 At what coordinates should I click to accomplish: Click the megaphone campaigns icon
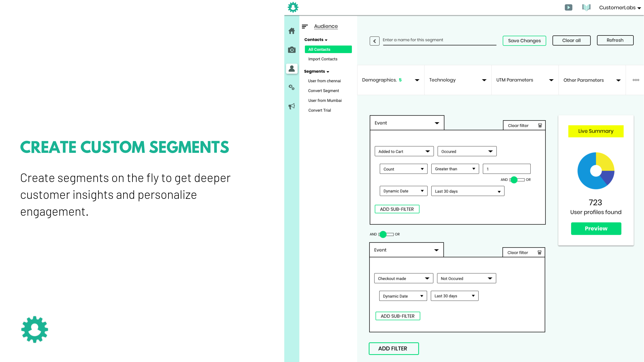(x=292, y=106)
